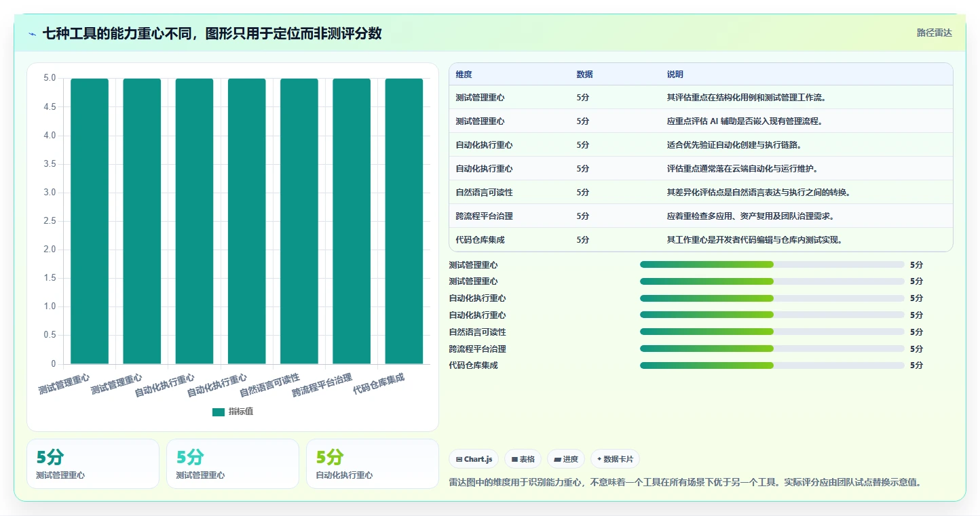Click the 5分 value beside 跨流程平台治理 progress bar
980x516 pixels.
916,349
